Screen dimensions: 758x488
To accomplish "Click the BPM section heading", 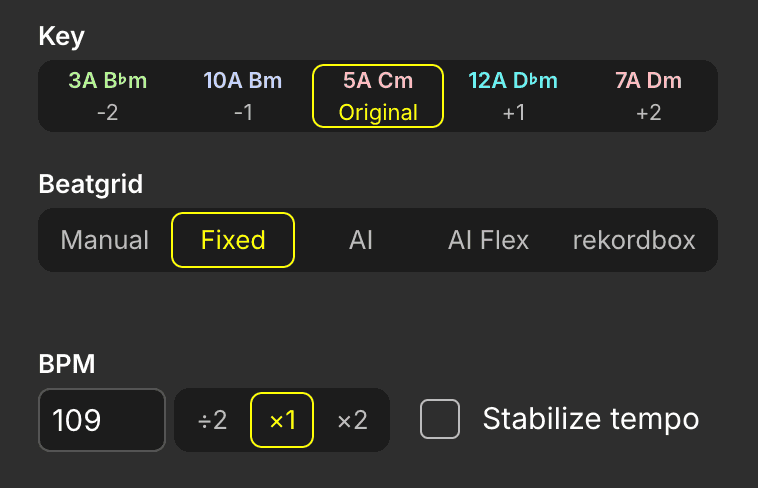I will tap(67, 365).
